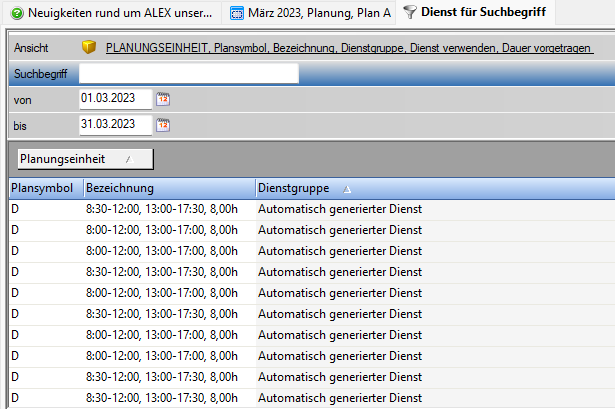The width and height of the screenshot is (615, 409).
Task: Open the calendar picker for the 'von' date
Action: point(164,99)
